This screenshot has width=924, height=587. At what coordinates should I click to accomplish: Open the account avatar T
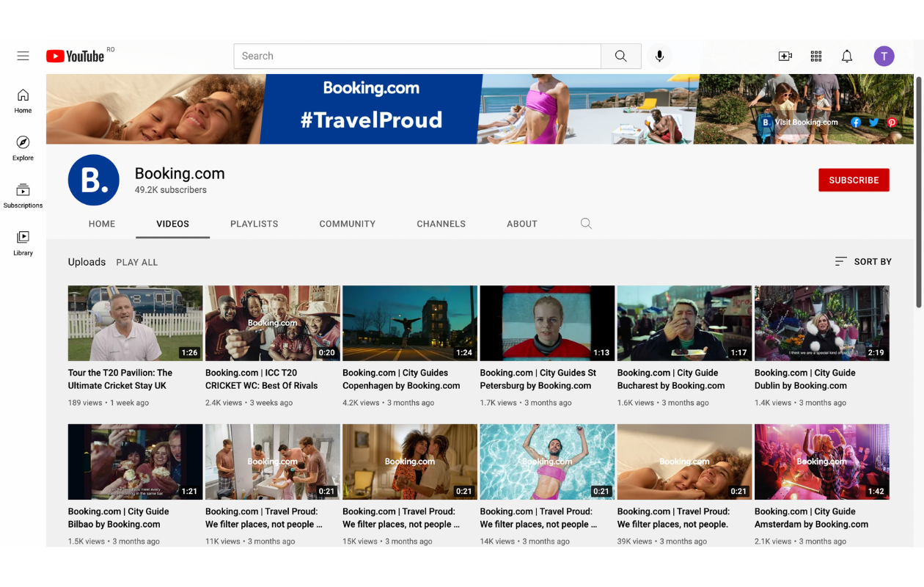[884, 56]
